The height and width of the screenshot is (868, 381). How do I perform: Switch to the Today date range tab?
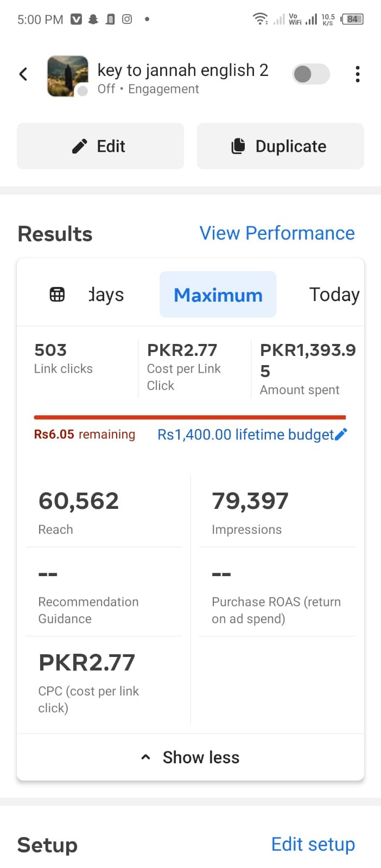tap(334, 295)
